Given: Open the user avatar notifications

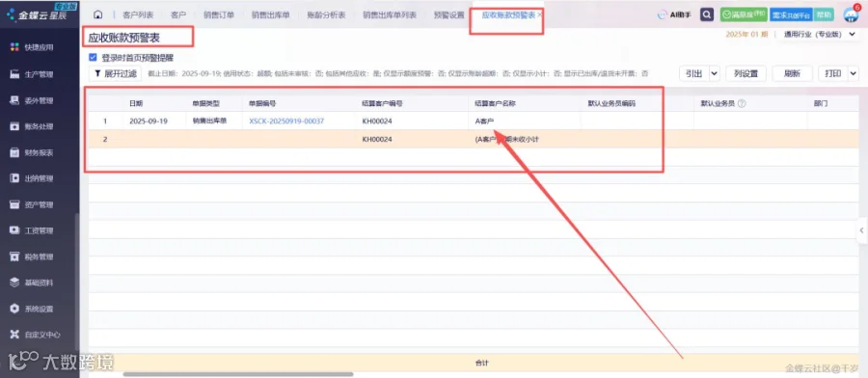Looking at the screenshot, I should point(851,14).
